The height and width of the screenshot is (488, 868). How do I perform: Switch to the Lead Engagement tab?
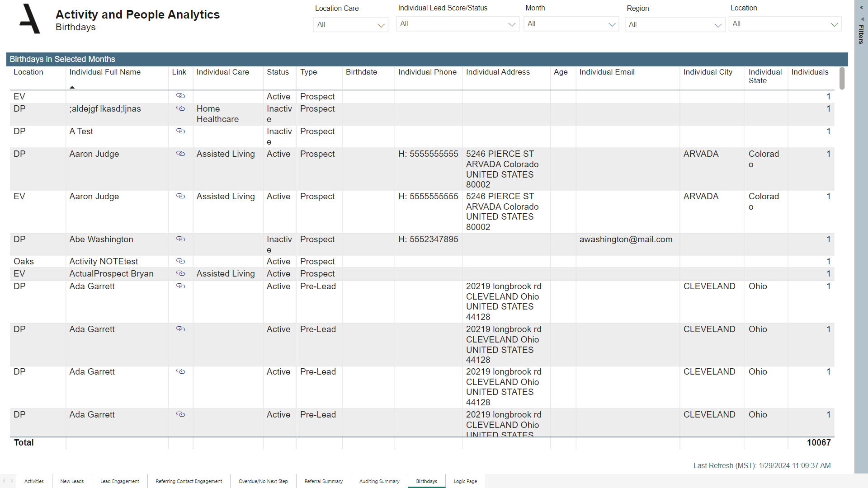click(120, 481)
